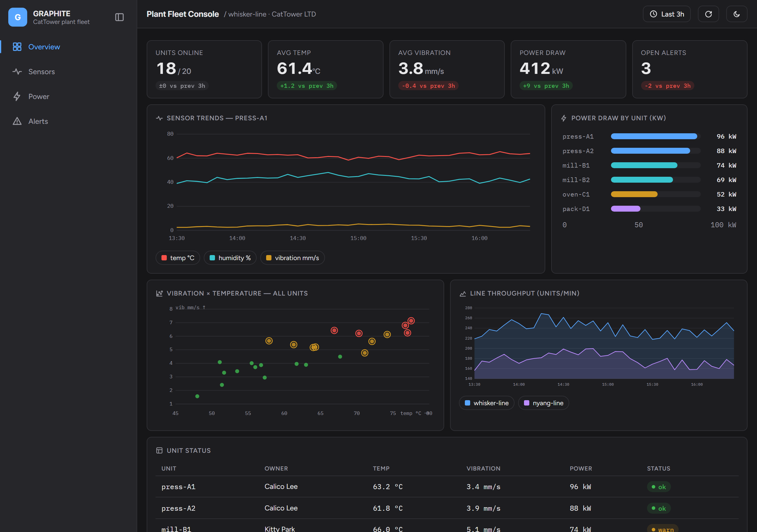
Task: Click the Power lightning bolt icon
Action: [17, 96]
